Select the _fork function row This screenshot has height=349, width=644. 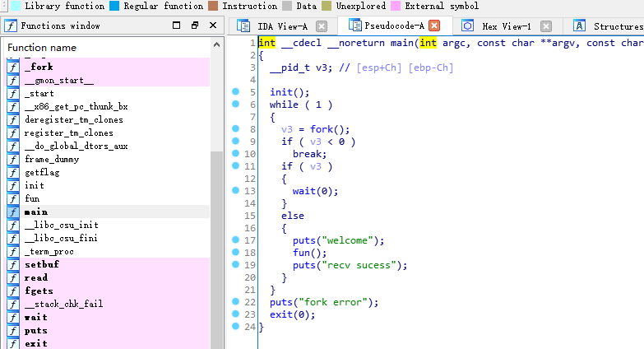108,67
